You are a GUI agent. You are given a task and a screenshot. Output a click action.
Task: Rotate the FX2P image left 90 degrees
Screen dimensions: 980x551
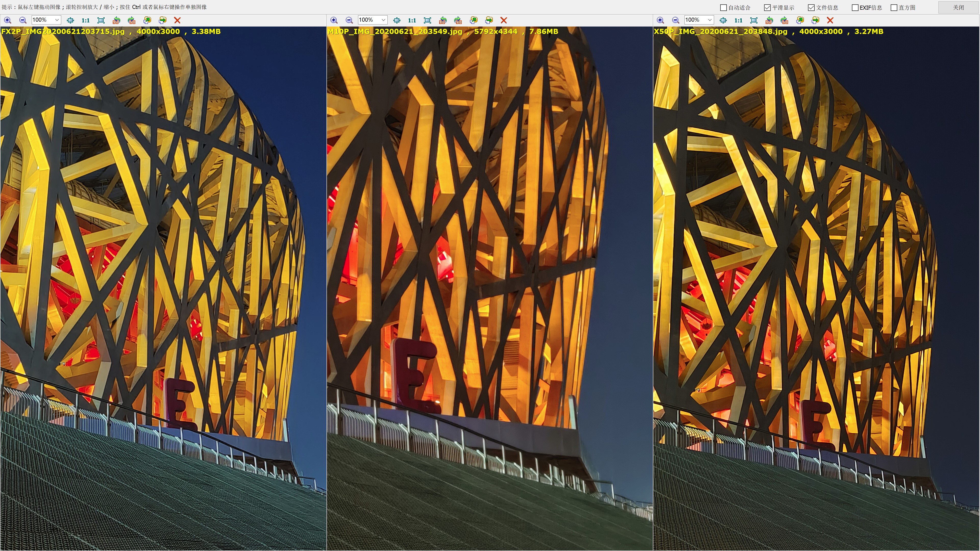click(116, 20)
